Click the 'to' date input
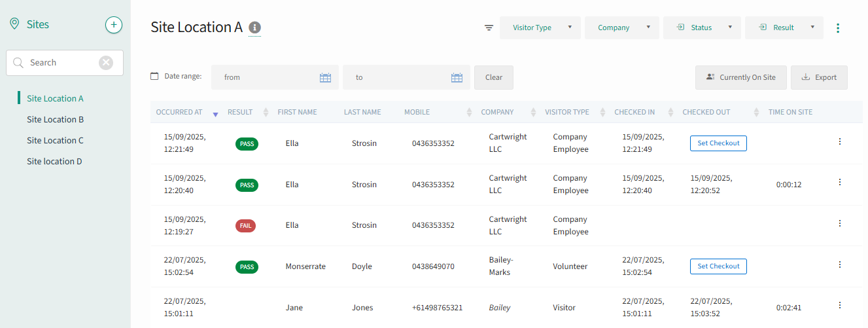This screenshot has width=868, height=328. click(x=406, y=77)
